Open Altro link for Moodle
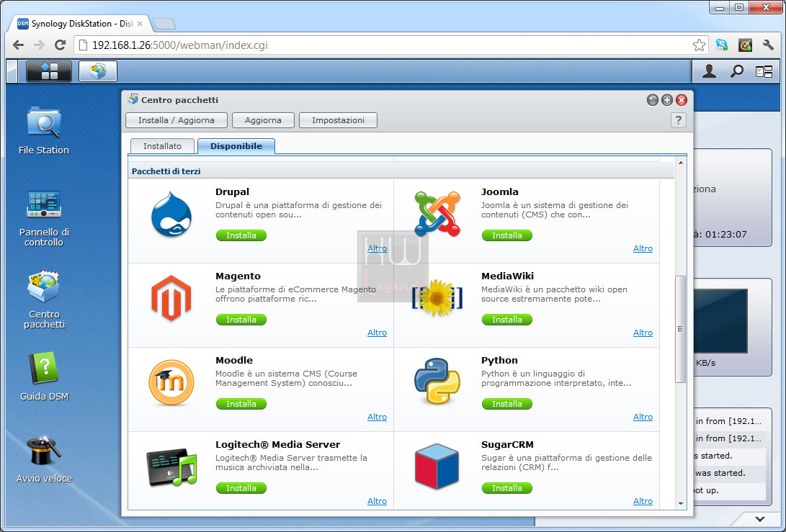The width and height of the screenshot is (786, 532). click(377, 417)
